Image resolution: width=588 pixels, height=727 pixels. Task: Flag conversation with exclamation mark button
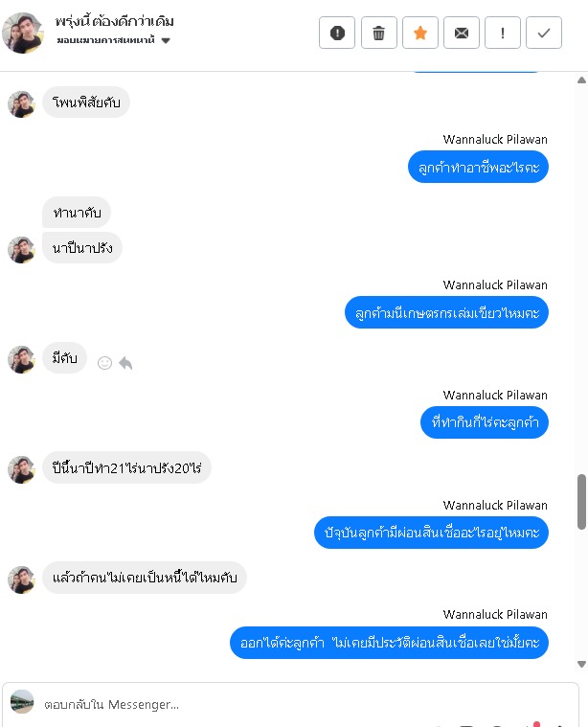pyautogui.click(x=503, y=33)
